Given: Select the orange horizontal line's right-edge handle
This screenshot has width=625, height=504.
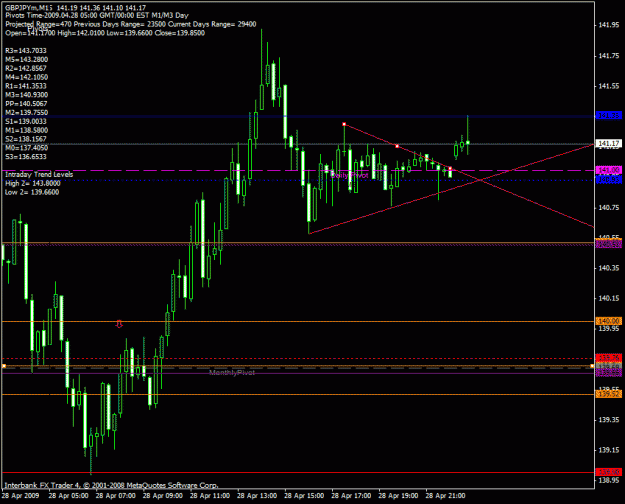Looking at the screenshot, I should (592, 366).
